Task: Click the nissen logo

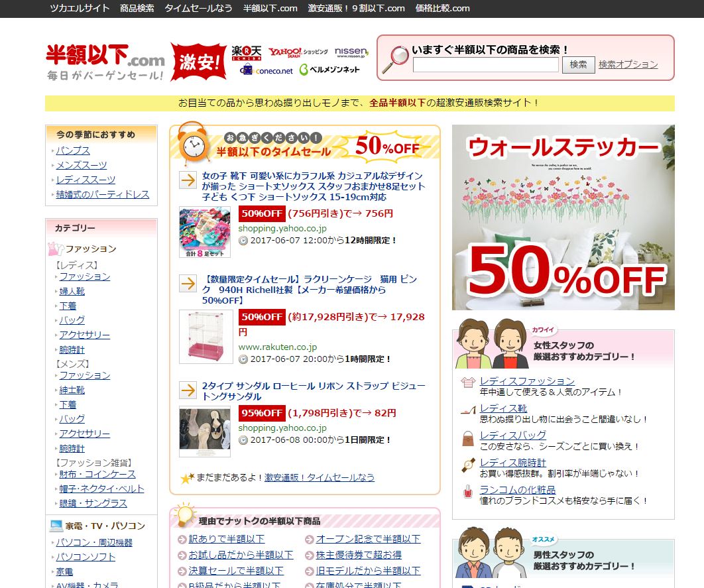Action: (x=351, y=52)
